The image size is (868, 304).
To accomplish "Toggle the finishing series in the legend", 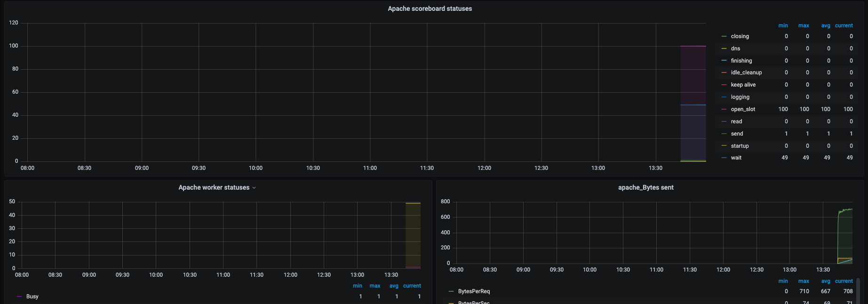I will [741, 61].
